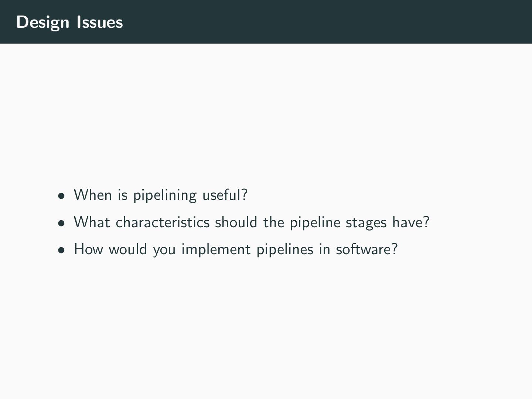Viewport: 532px width, 399px height.
Task: Click the word "pipelining" in first bullet
Action: pyautogui.click(x=165, y=195)
